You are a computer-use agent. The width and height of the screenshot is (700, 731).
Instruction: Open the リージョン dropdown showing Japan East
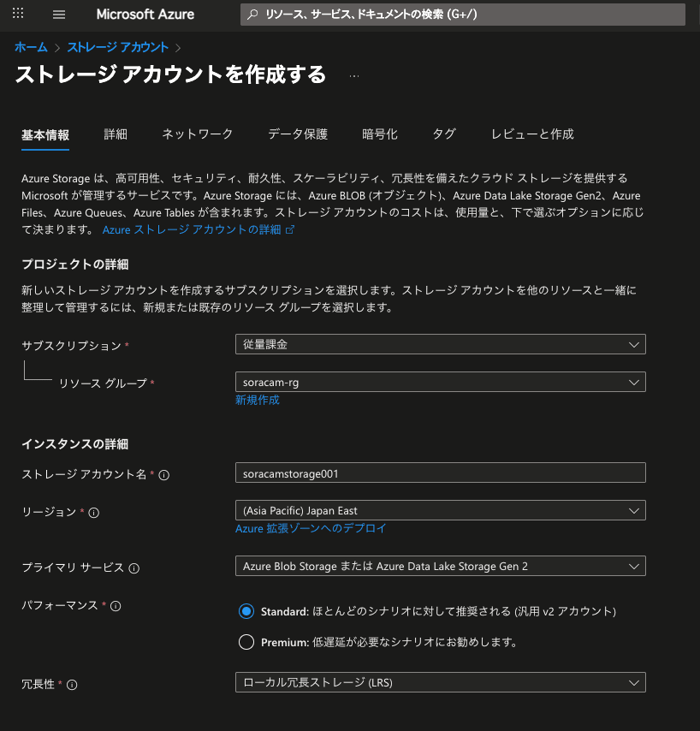click(441, 510)
